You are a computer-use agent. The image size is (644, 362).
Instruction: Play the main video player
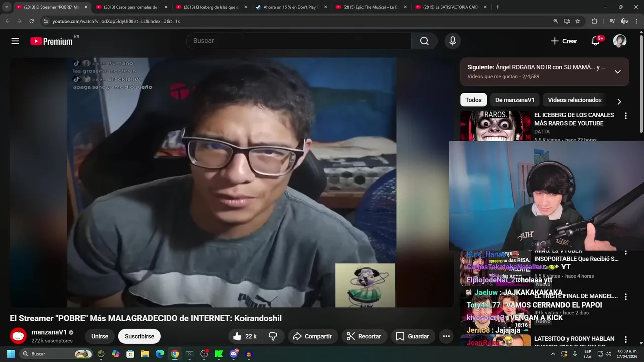coord(231,182)
